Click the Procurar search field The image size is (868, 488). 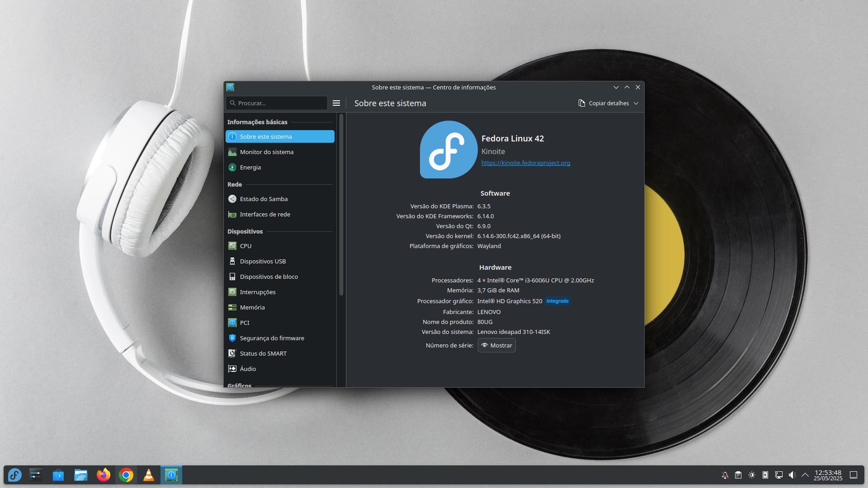coord(277,103)
